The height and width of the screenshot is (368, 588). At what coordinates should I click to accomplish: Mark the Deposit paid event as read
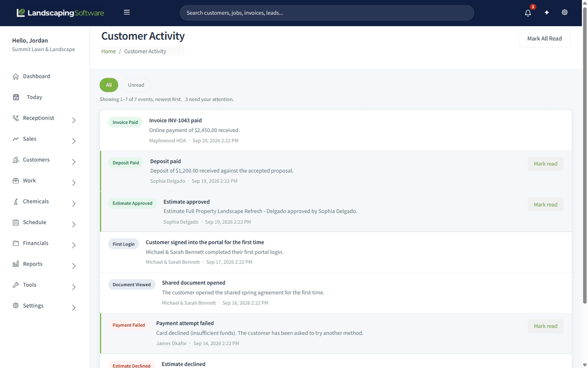click(x=545, y=164)
